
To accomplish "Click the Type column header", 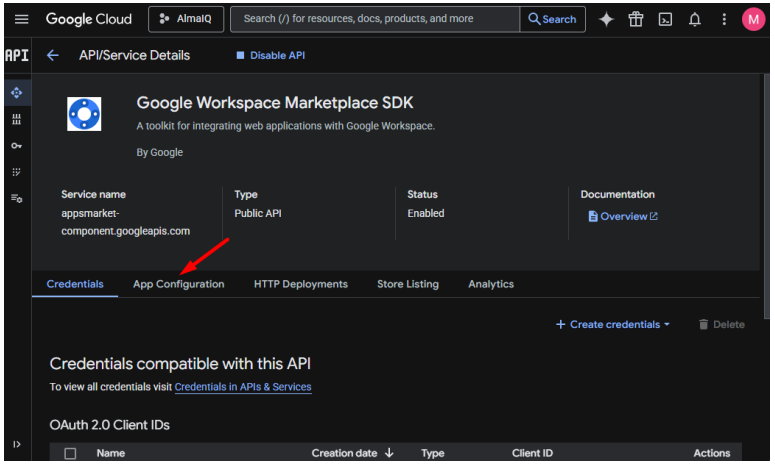I will [432, 453].
